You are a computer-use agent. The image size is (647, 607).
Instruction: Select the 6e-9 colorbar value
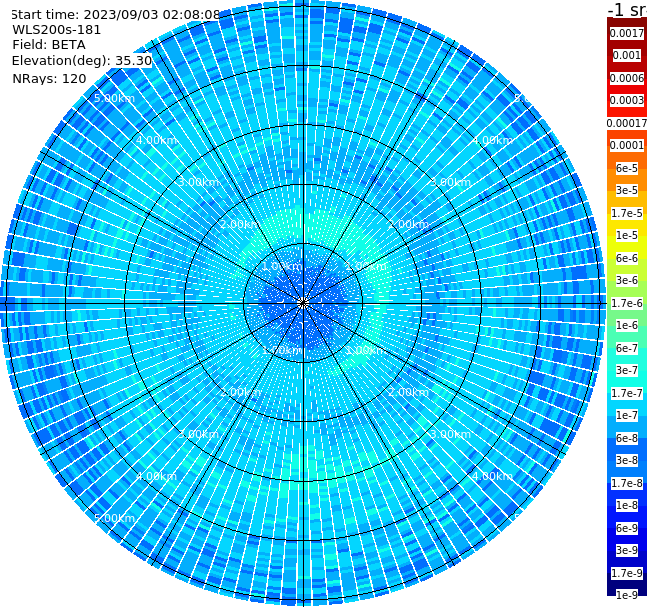click(x=627, y=528)
